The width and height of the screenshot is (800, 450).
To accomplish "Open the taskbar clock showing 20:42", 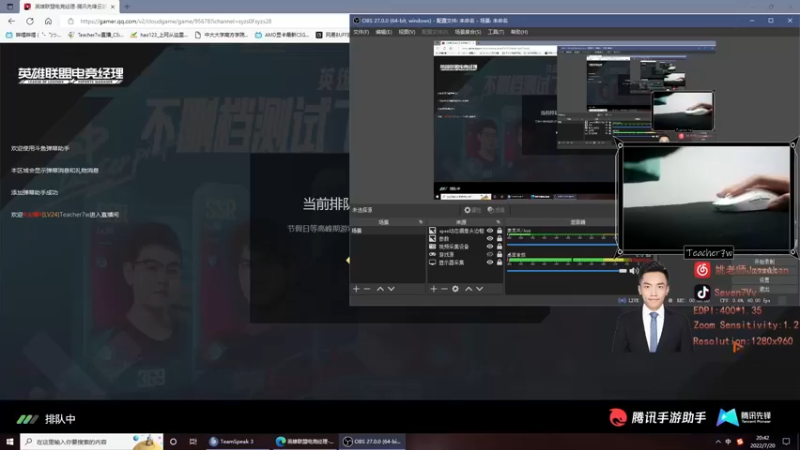I will point(763,442).
